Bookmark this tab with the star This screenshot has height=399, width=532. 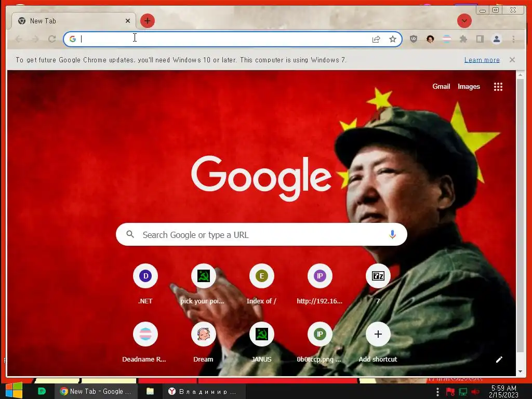[x=393, y=39]
